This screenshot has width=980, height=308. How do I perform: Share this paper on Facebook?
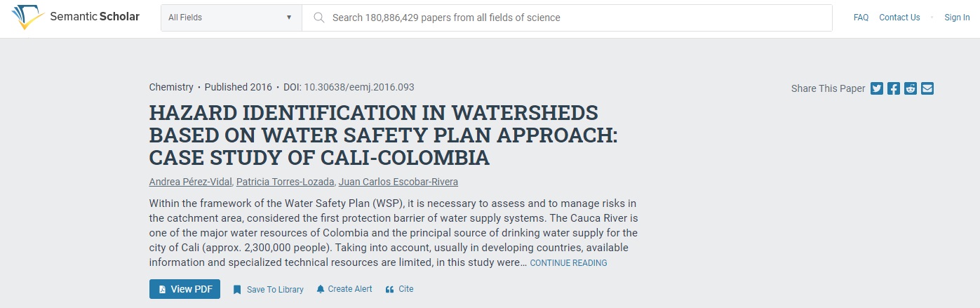click(x=894, y=88)
